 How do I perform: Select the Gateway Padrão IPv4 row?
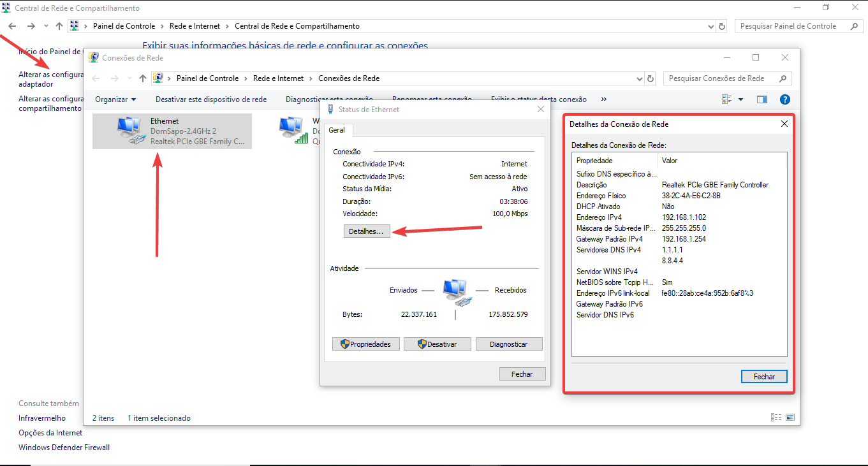point(679,239)
